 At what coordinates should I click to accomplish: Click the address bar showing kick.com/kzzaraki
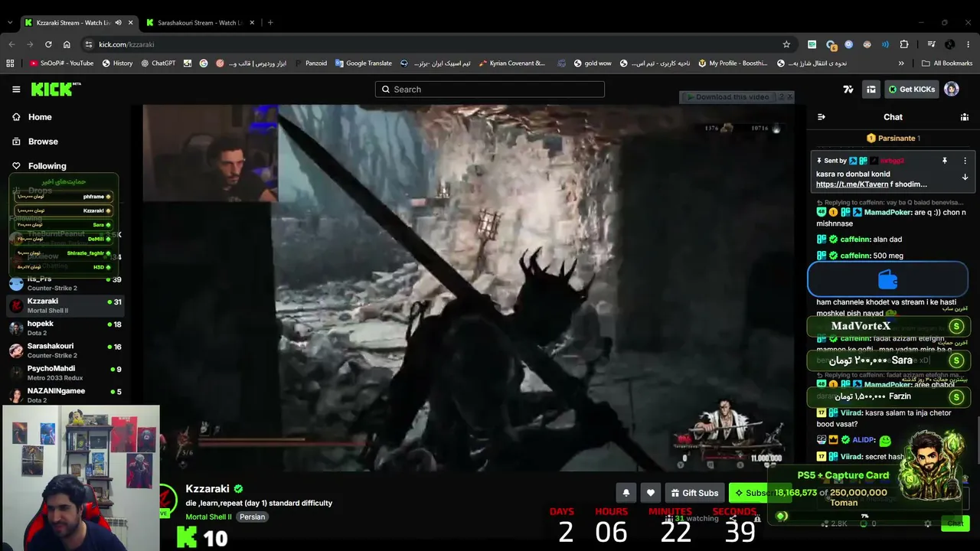436,44
